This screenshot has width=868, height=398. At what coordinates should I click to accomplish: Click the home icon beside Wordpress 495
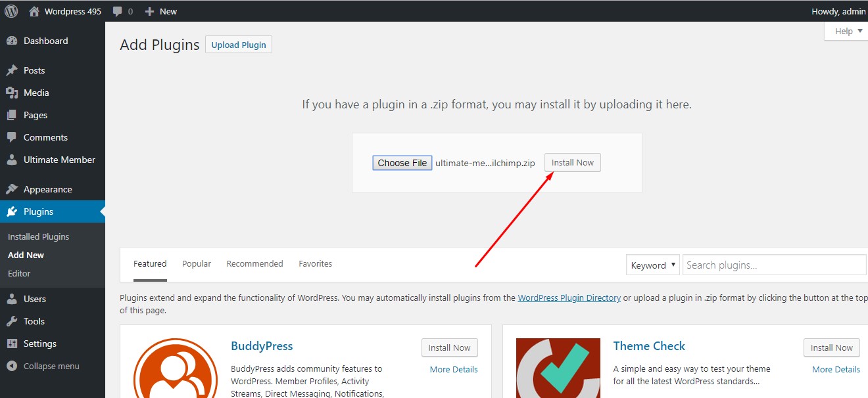pyautogui.click(x=34, y=11)
